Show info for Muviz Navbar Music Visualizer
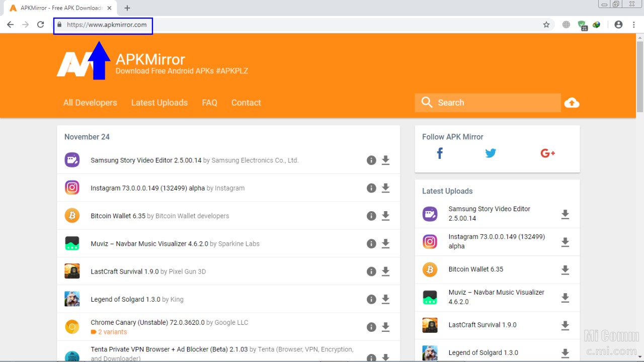 371,244
